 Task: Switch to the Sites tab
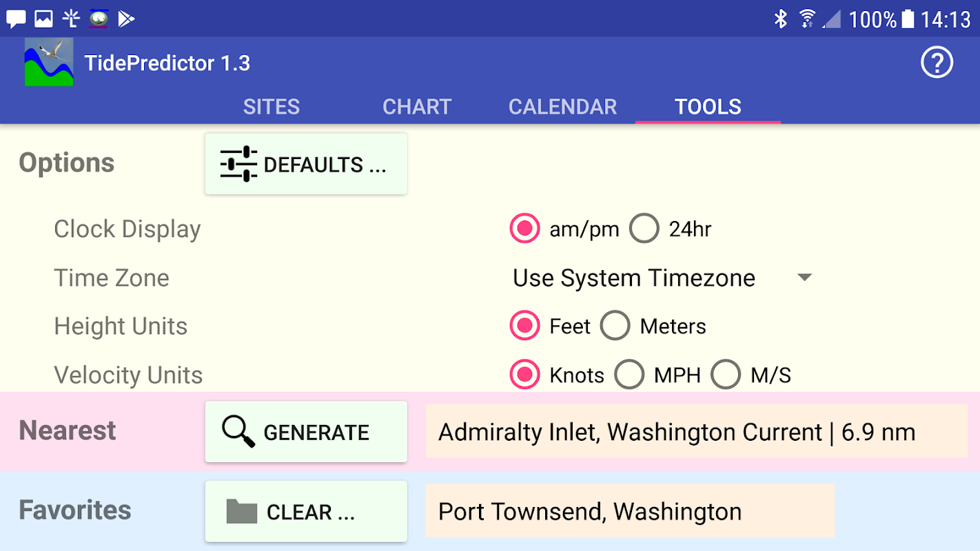272,107
